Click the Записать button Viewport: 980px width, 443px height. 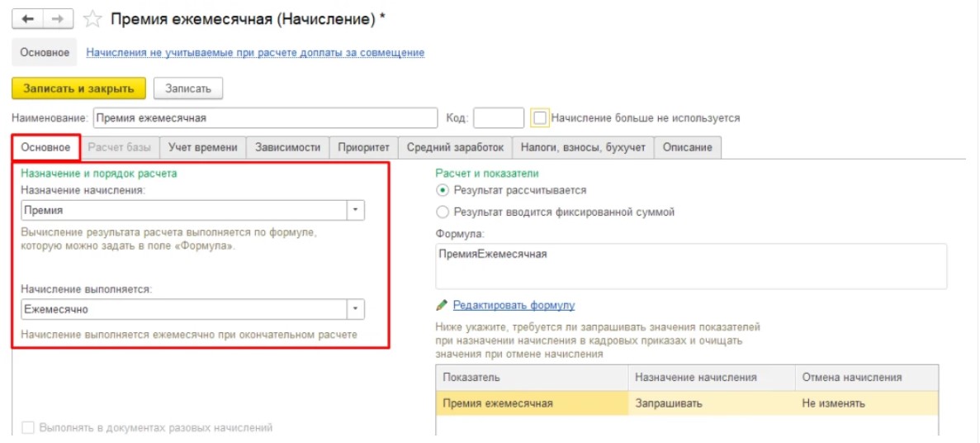point(188,88)
